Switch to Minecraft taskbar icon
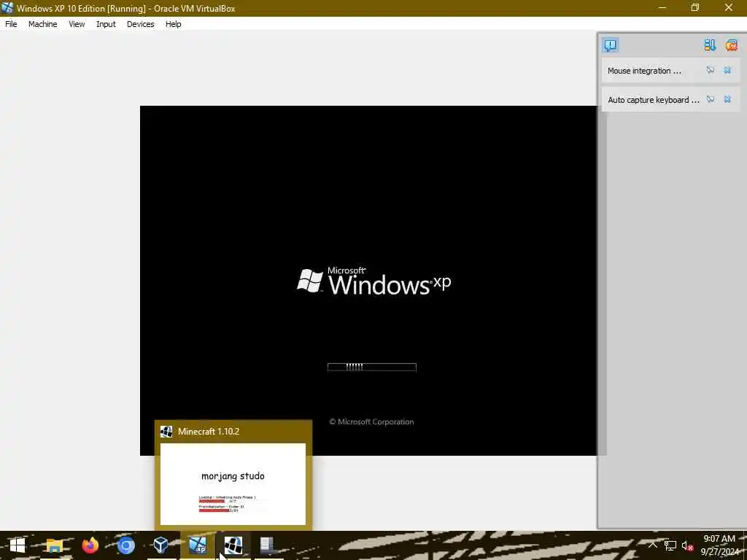Viewport: 747px width, 560px height. pos(233,545)
